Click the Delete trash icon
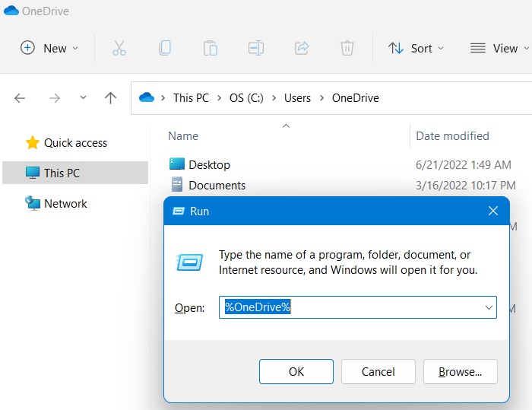This screenshot has height=410, width=532. click(347, 48)
